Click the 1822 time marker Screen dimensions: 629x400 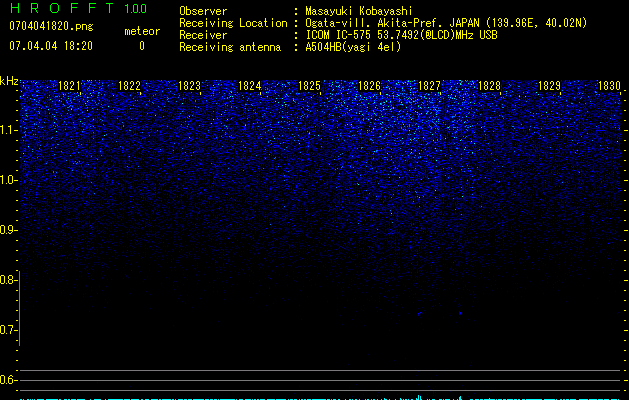[129, 86]
